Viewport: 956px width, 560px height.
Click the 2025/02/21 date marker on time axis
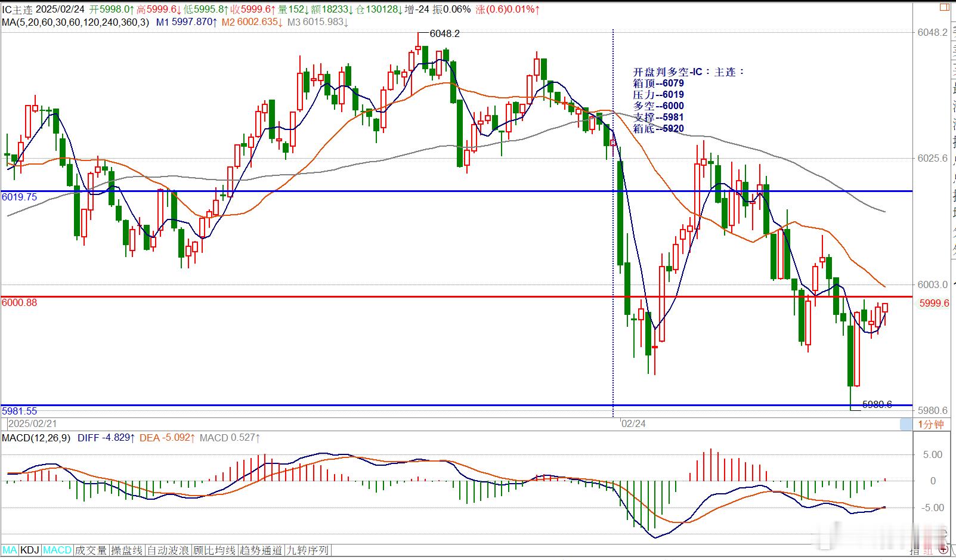tap(33, 423)
